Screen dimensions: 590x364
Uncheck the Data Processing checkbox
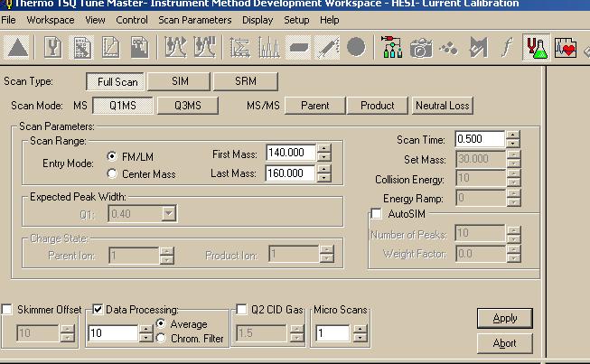98,310
